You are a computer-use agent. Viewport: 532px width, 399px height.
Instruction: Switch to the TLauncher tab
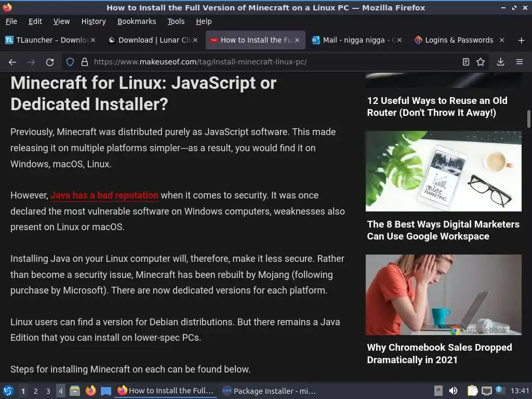point(50,40)
